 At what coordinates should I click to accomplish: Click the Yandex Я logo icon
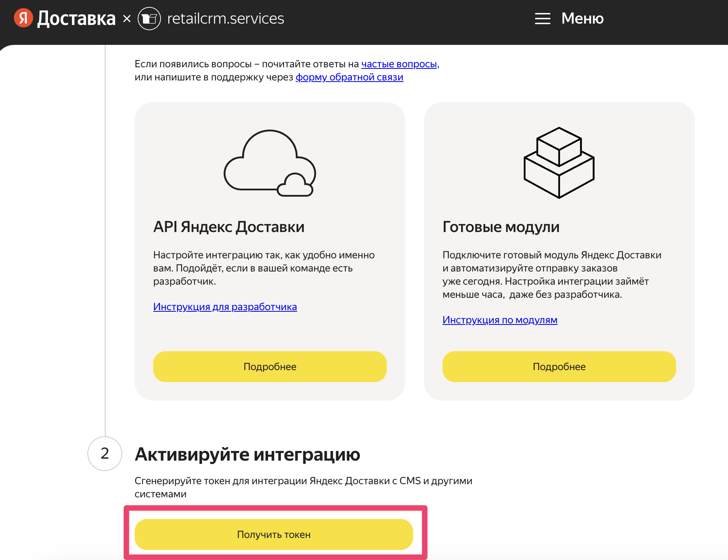(23, 18)
